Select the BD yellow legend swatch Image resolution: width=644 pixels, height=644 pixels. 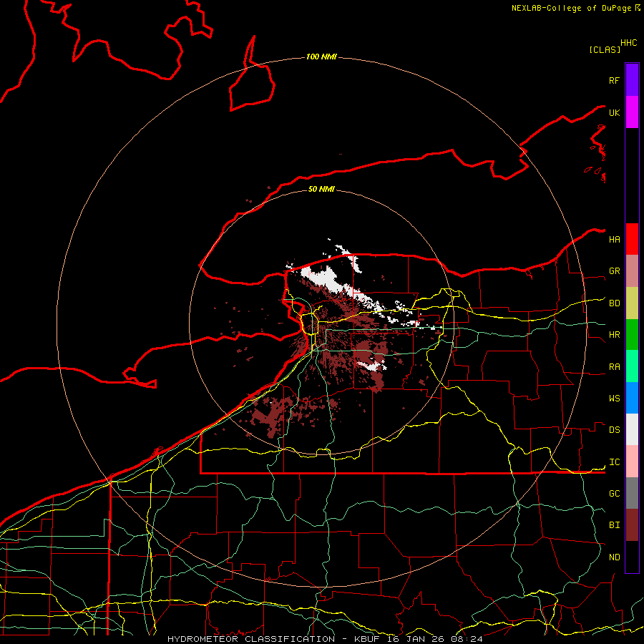tap(632, 303)
